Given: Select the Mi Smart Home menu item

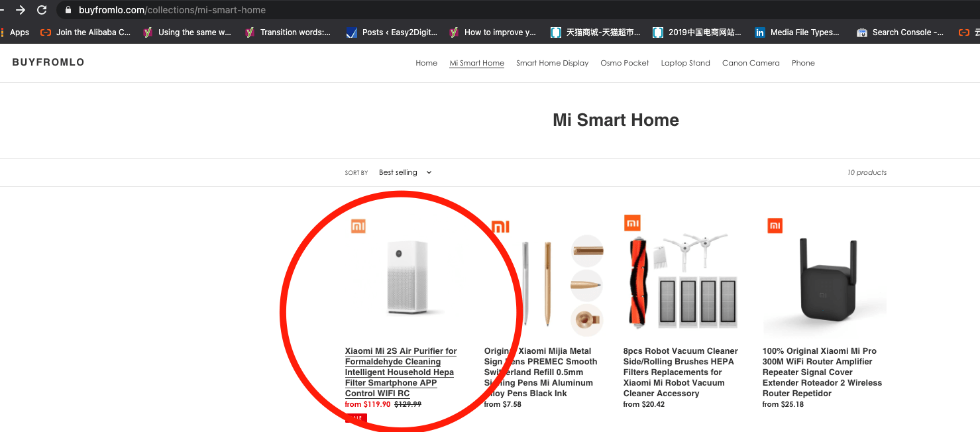Looking at the screenshot, I should tap(476, 63).
